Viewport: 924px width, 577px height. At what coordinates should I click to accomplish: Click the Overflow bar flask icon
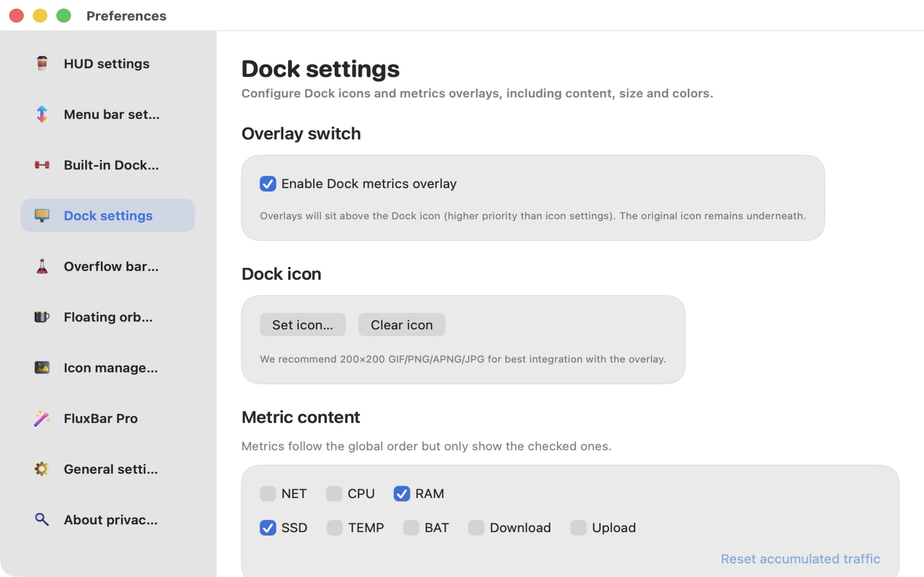pyautogui.click(x=42, y=266)
